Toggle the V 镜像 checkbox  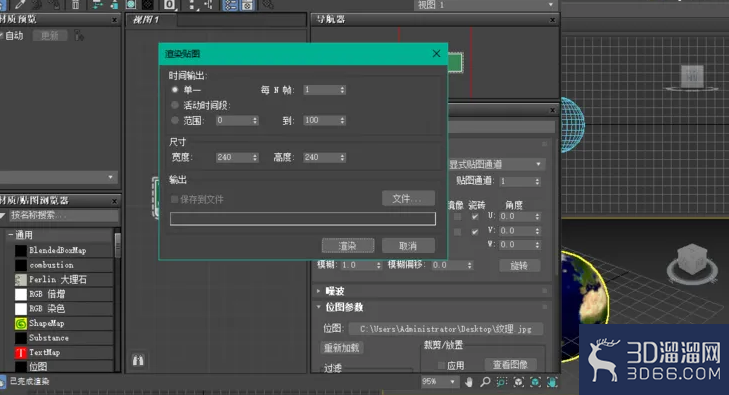click(457, 231)
